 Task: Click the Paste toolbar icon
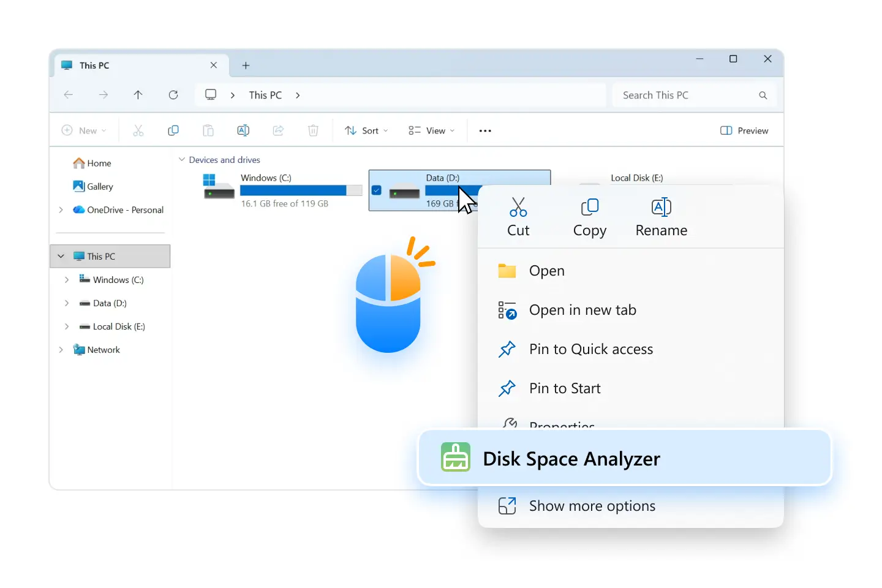208,130
